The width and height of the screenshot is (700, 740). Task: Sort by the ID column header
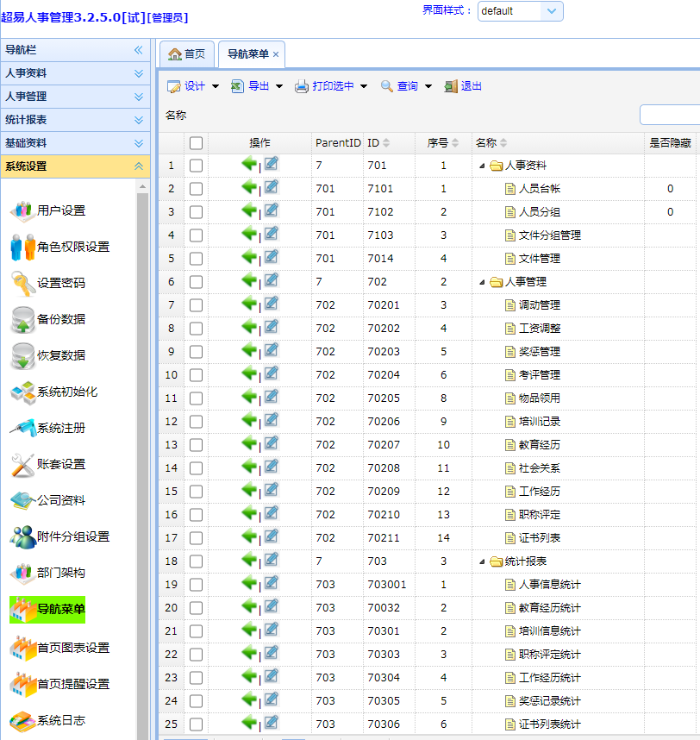pyautogui.click(x=378, y=143)
